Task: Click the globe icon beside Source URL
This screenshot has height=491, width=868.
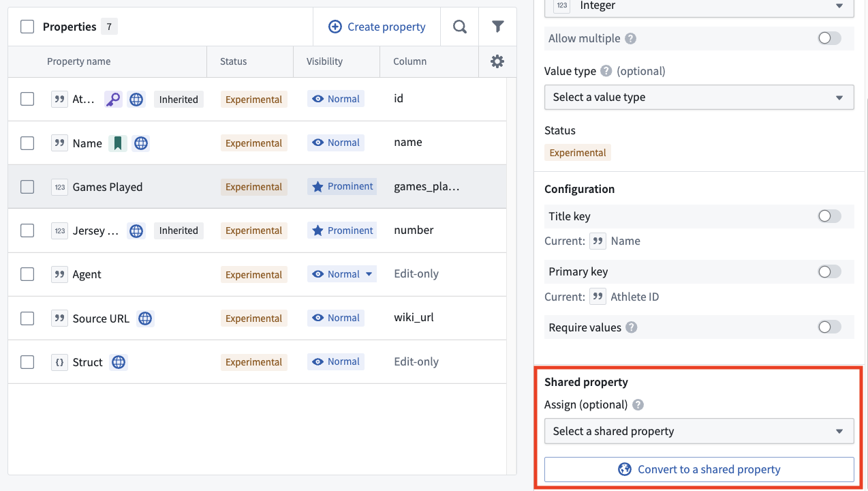Action: pyautogui.click(x=145, y=318)
